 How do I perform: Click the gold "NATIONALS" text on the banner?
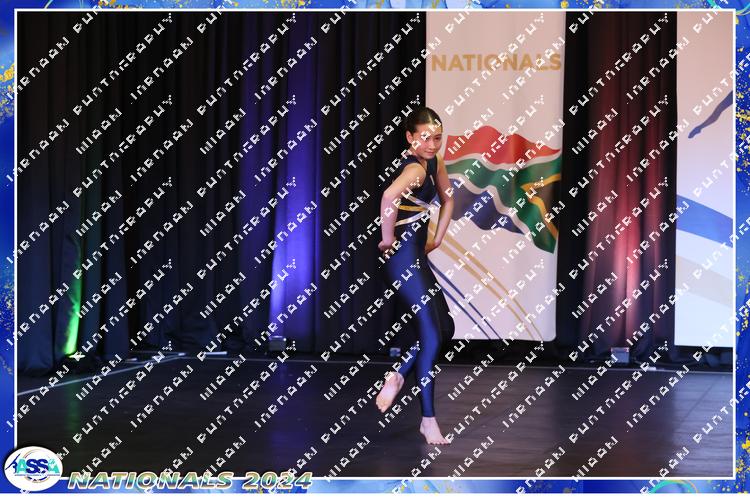(496, 63)
